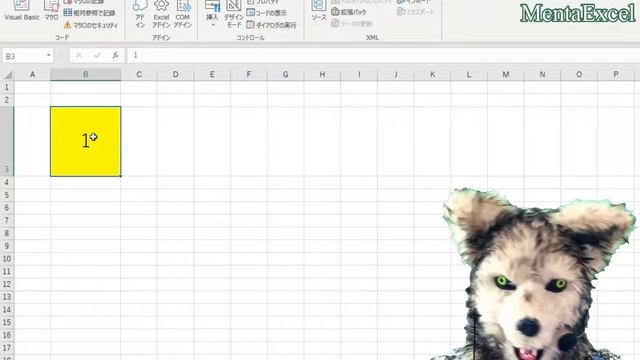Select column L header

tap(469, 75)
